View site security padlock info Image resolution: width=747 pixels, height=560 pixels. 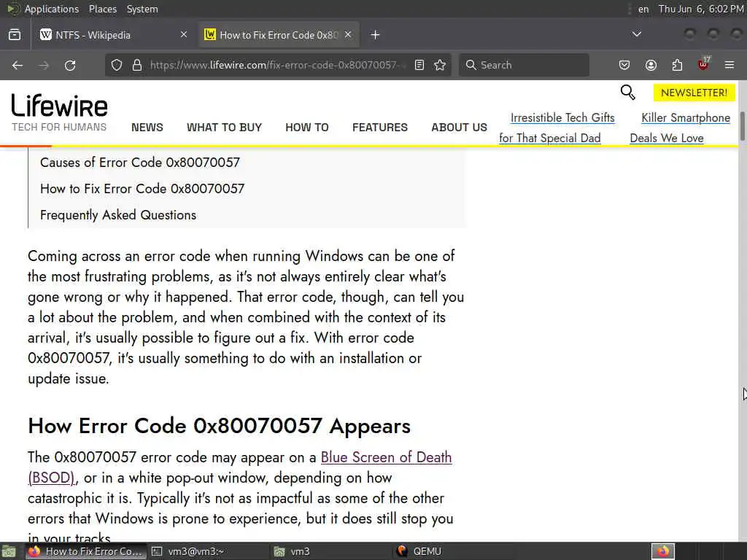[137, 65]
